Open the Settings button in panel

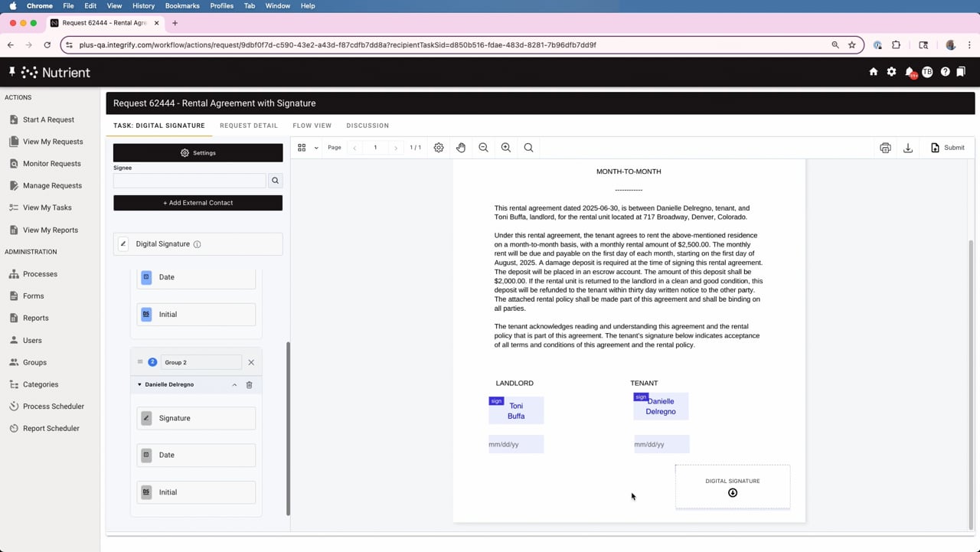pyautogui.click(x=198, y=152)
